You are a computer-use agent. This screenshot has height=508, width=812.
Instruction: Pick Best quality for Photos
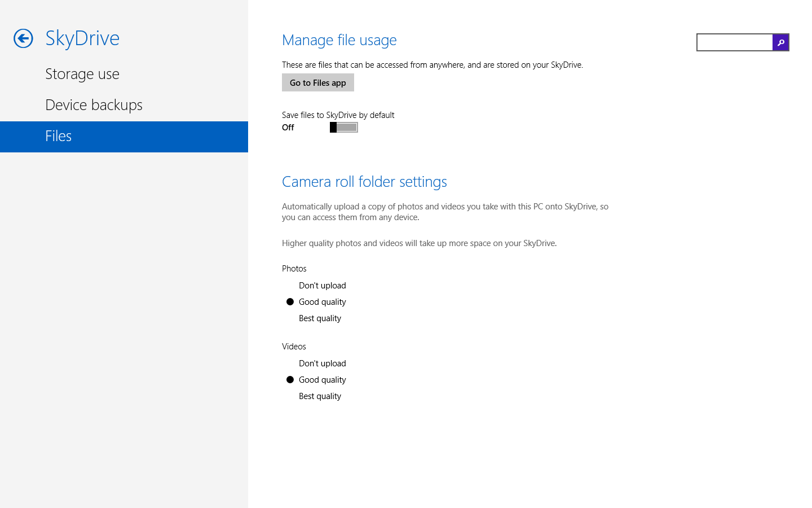pos(320,318)
